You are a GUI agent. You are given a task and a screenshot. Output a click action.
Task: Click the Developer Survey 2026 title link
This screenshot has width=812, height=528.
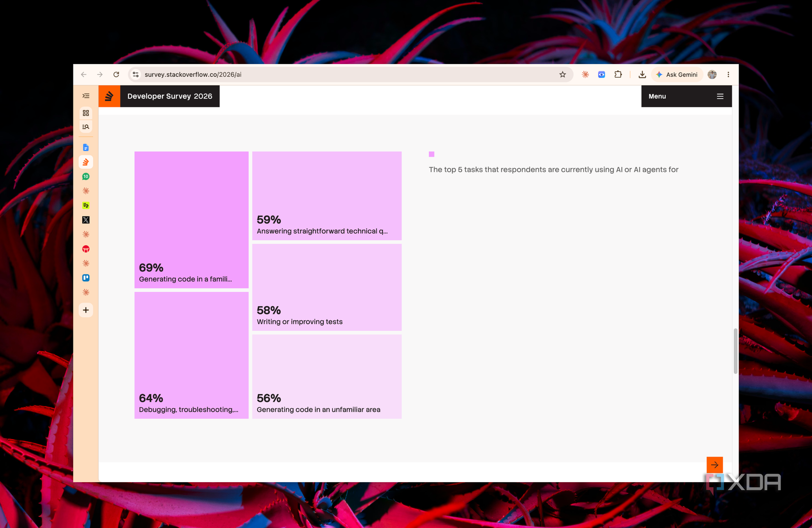[x=170, y=96]
